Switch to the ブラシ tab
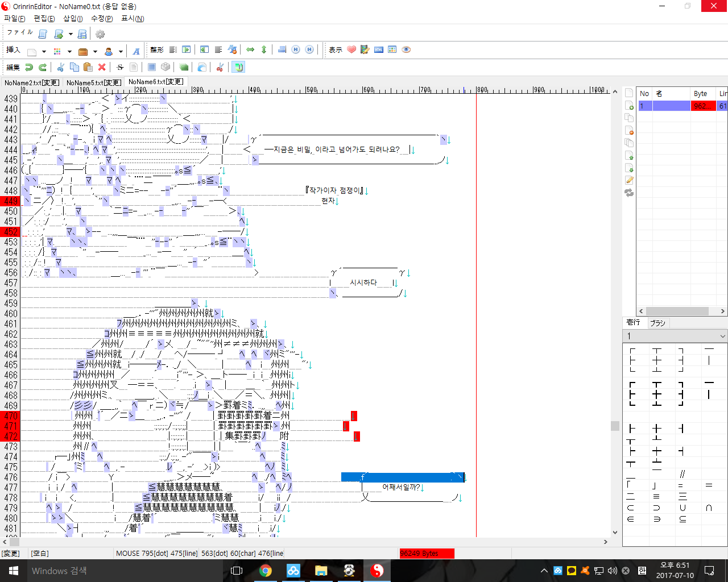This screenshot has width=728, height=582. 657,323
